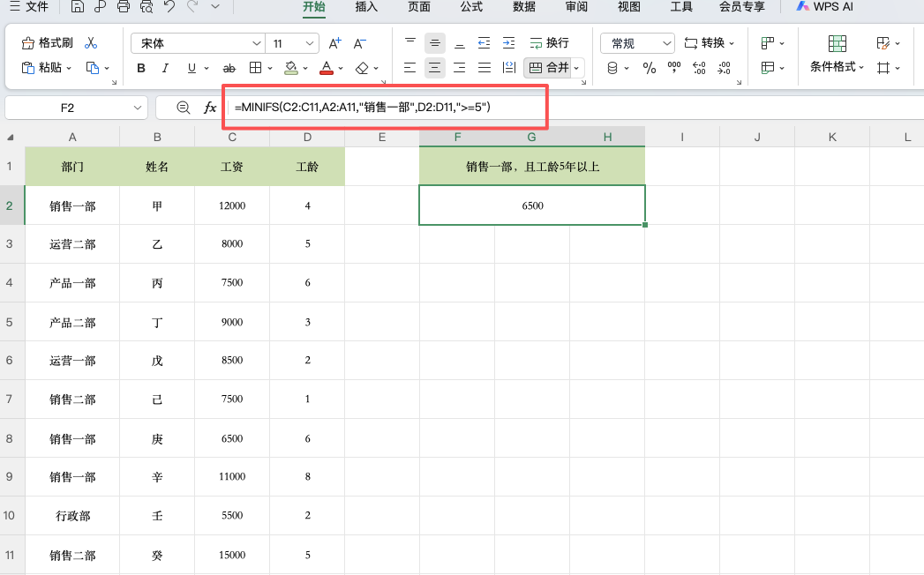
Task: Decrease indent in the cell
Action: 484,42
